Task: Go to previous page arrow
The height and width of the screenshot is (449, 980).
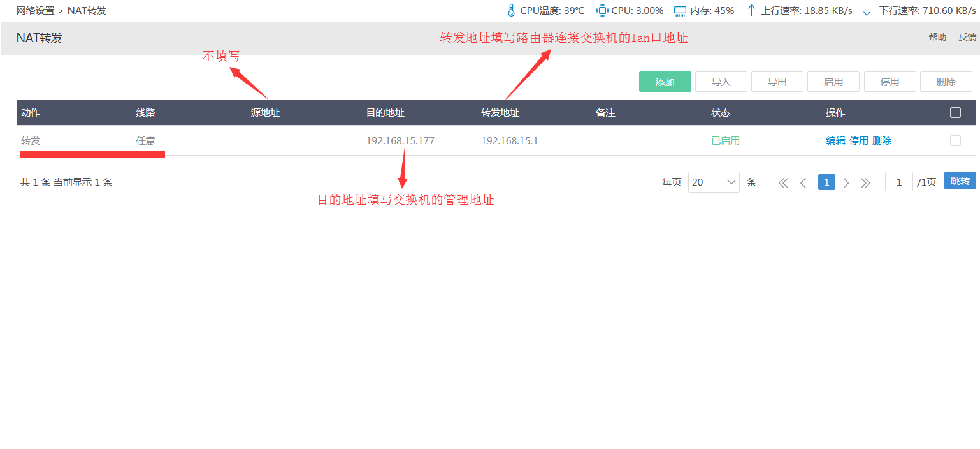Action: tap(803, 183)
